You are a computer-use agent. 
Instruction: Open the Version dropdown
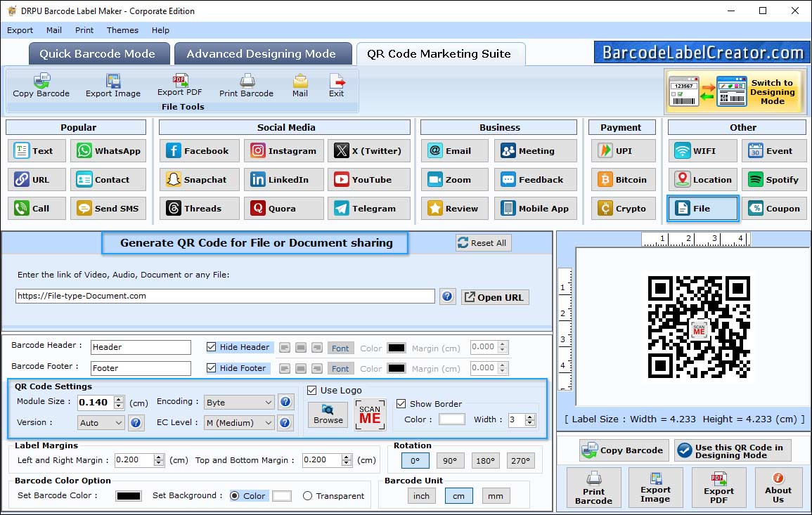[x=101, y=423]
